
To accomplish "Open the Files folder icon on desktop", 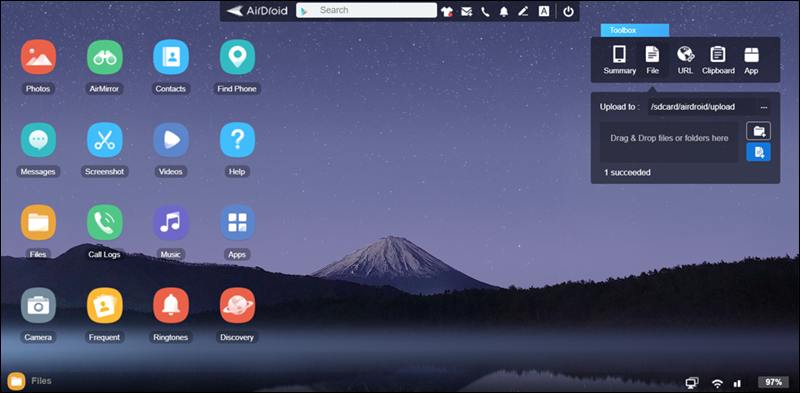I will coord(38,223).
